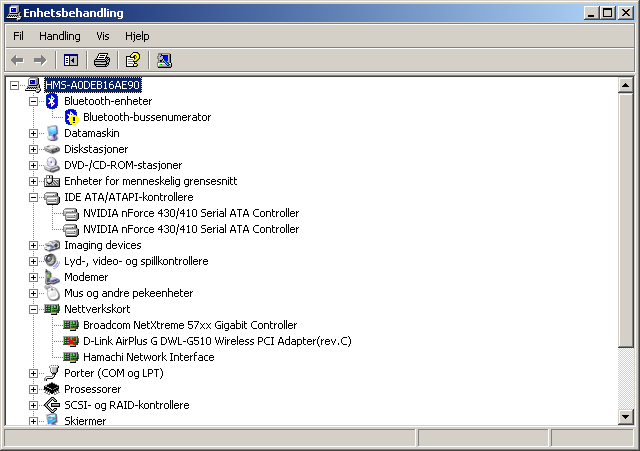
Task: Click the IDE ATA/ATAPI-kontrollere icon
Action: (x=52, y=197)
